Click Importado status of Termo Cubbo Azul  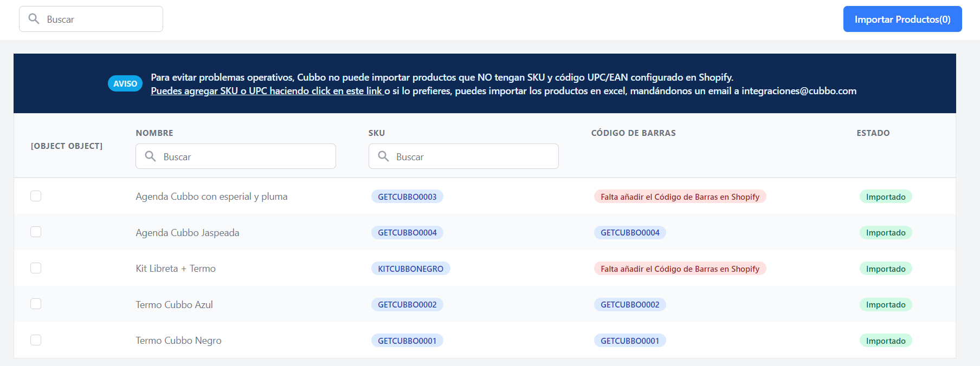[x=886, y=305]
